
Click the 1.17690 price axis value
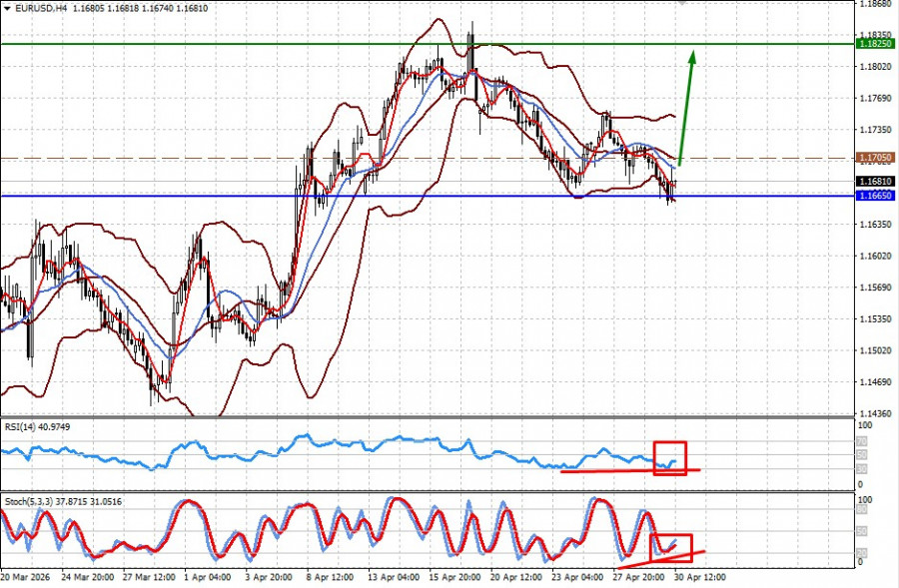pyautogui.click(x=876, y=98)
